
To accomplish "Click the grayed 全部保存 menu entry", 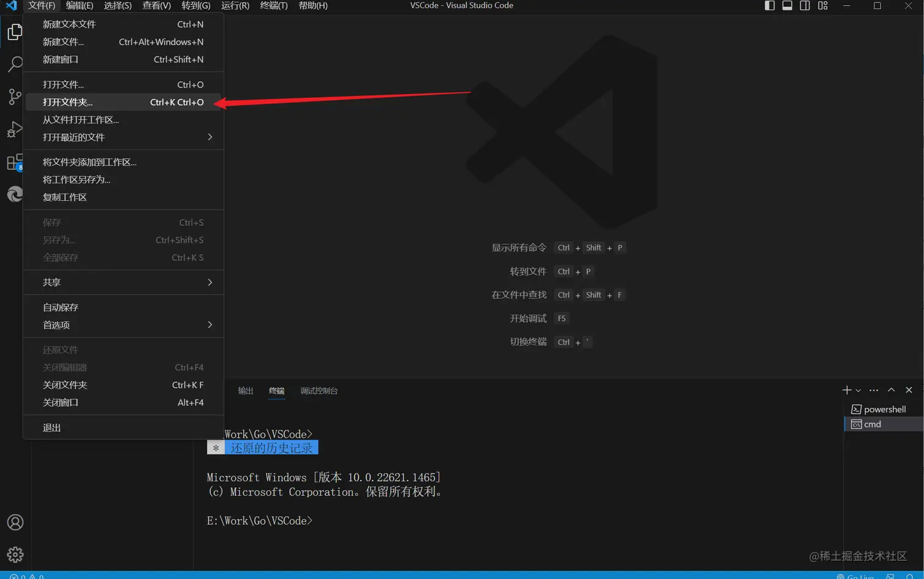I will pyautogui.click(x=123, y=258).
